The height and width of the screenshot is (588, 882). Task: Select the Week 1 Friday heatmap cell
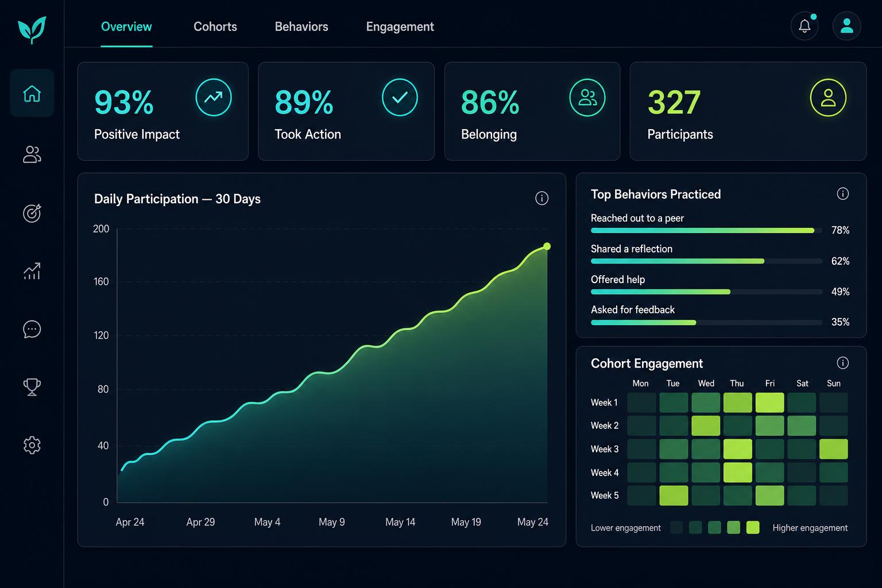tap(770, 403)
